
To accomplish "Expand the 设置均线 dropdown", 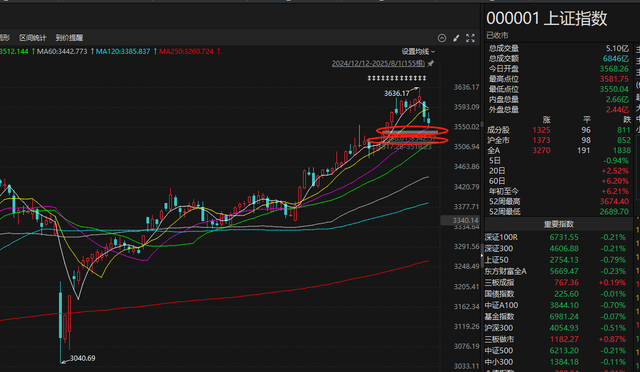I will 418,51.
